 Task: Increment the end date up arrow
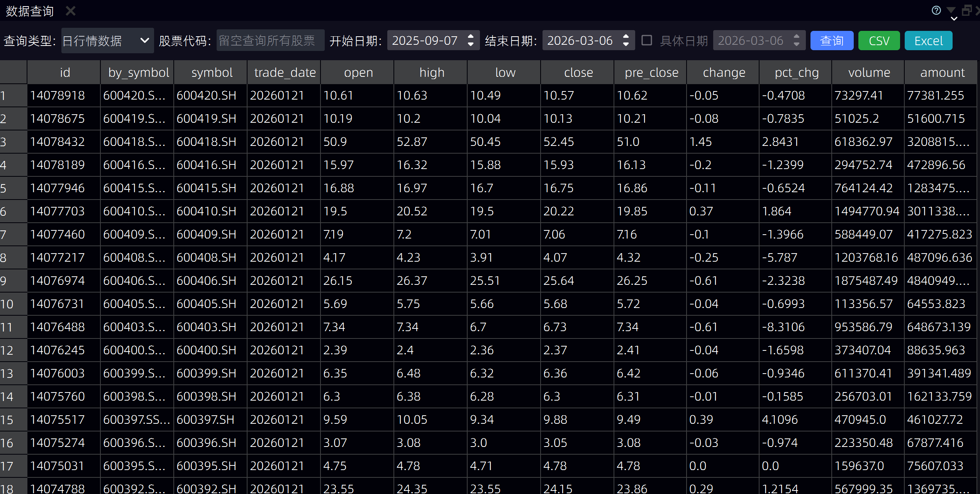click(x=626, y=37)
